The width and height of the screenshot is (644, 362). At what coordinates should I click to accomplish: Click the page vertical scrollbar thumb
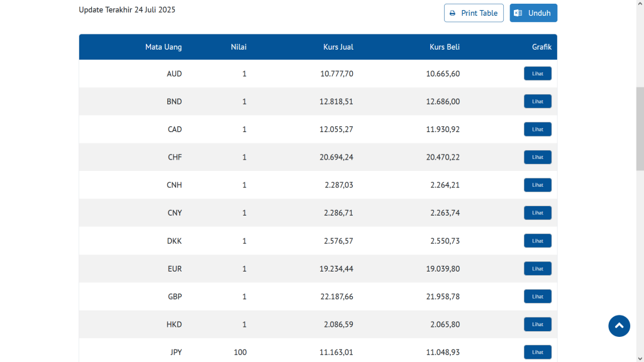(x=640, y=129)
